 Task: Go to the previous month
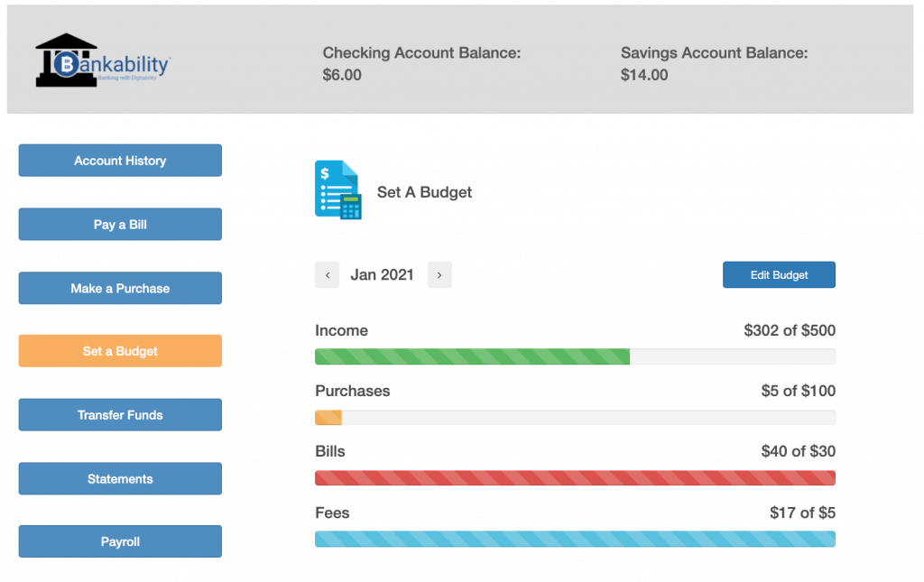[x=327, y=274]
